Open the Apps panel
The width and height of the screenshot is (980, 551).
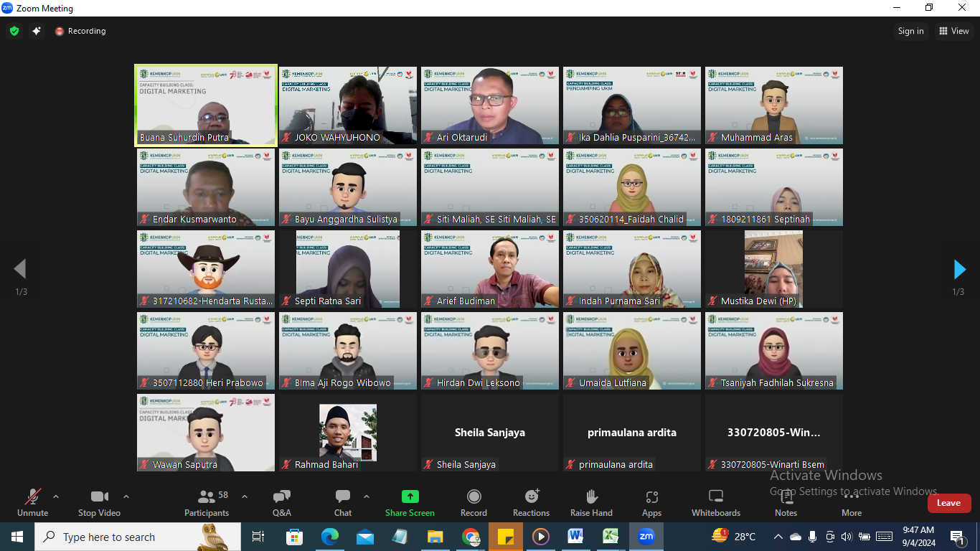tap(651, 502)
